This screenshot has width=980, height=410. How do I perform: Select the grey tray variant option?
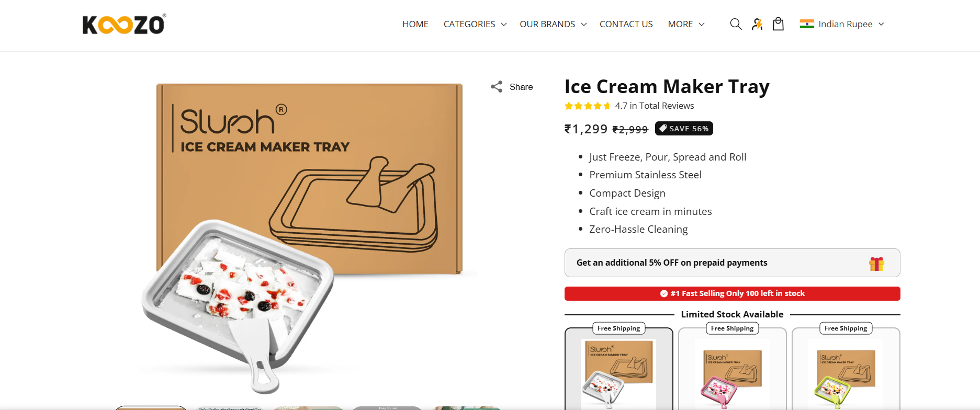(619, 369)
